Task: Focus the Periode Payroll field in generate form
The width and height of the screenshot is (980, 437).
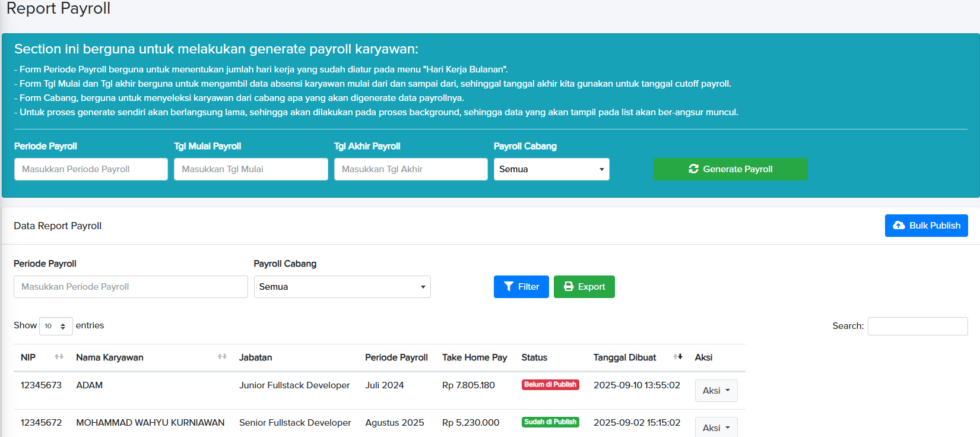Action: point(91,169)
